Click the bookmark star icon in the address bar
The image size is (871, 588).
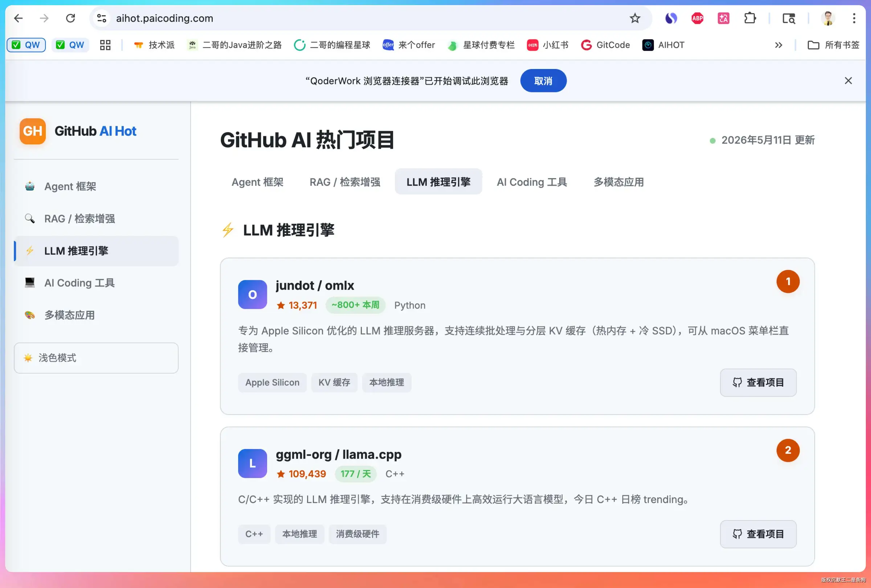(x=634, y=18)
